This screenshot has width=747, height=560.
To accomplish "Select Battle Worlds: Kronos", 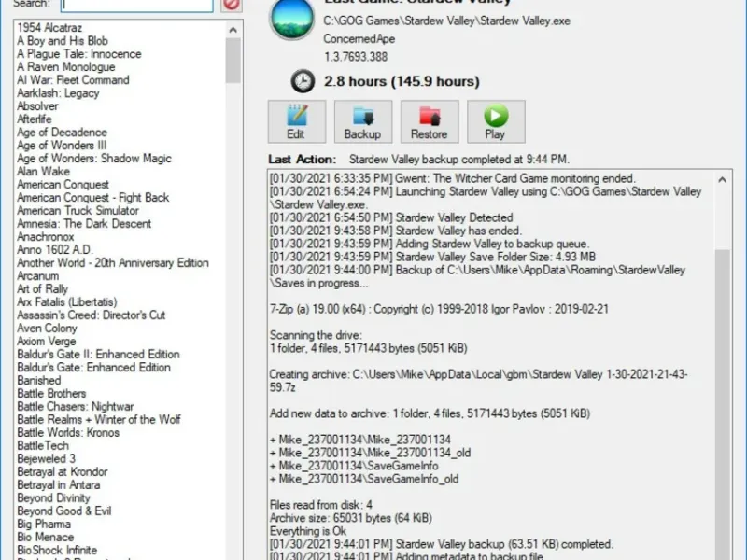I will point(68,433).
